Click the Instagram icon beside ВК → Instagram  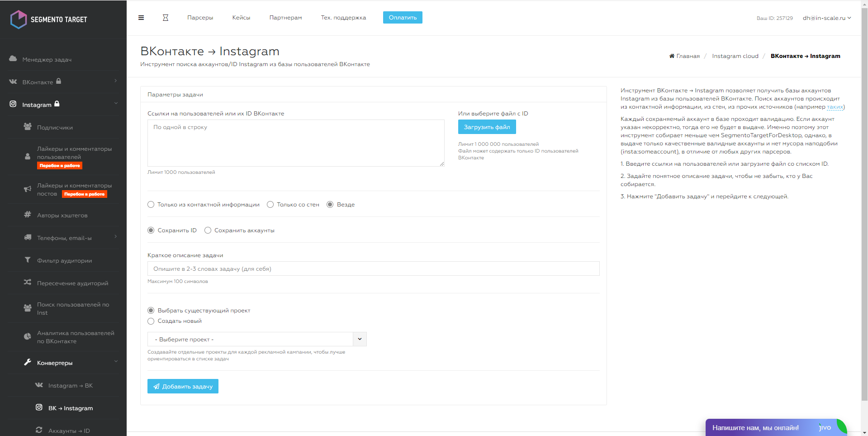(39, 407)
